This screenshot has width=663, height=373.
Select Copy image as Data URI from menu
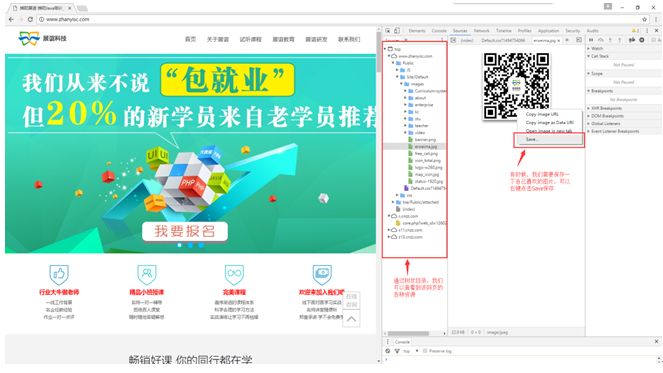551,123
